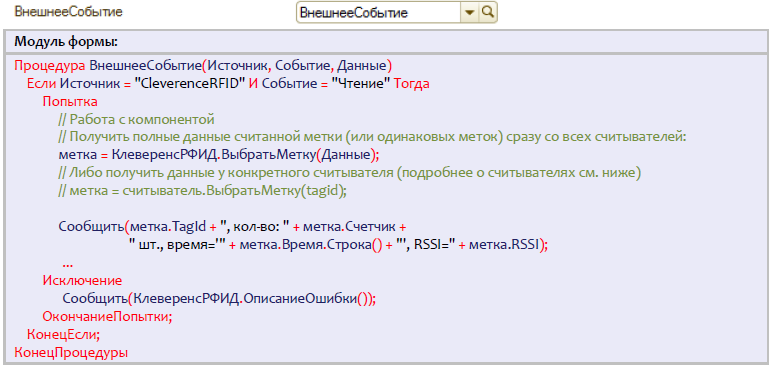
Task: Click the comment about конкретного считывателя
Action: coord(350,173)
